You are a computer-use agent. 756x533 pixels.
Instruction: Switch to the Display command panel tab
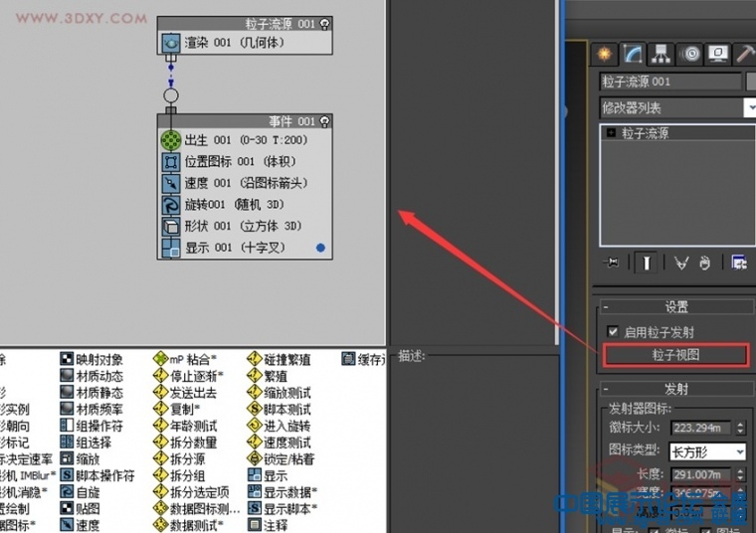(718, 54)
